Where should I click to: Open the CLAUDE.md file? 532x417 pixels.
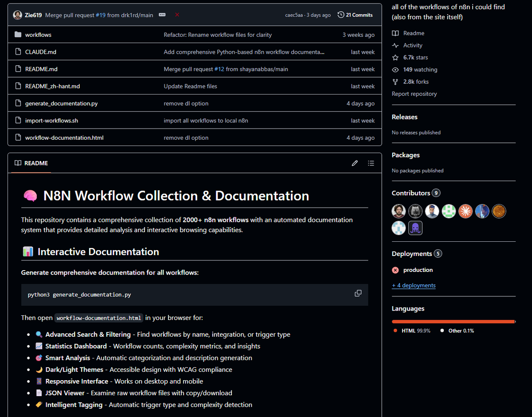[x=41, y=52]
